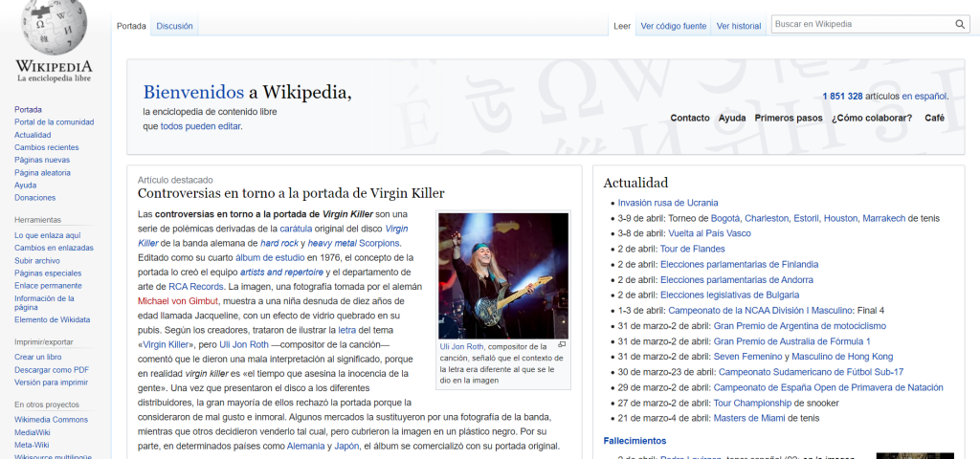Go to Actualidad in the sidebar
Screen dimensions: 980x459
point(33,135)
